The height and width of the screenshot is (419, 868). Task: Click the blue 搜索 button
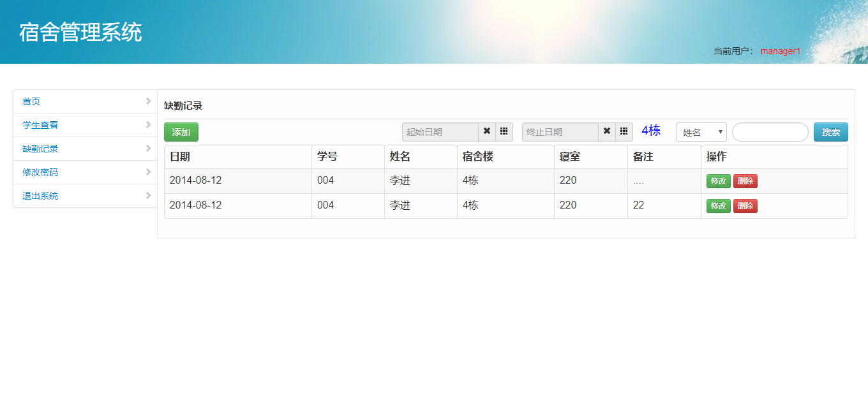[830, 131]
